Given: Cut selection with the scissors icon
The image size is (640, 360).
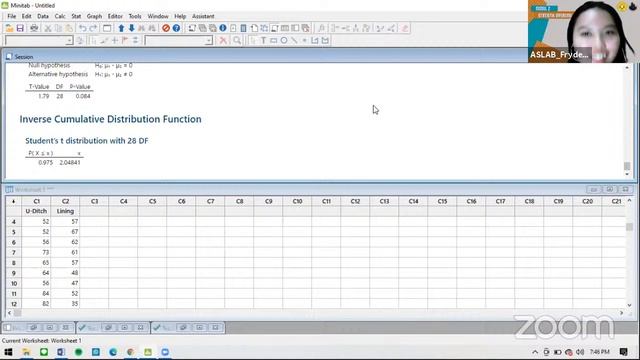Looking at the screenshot, I should [48, 28].
